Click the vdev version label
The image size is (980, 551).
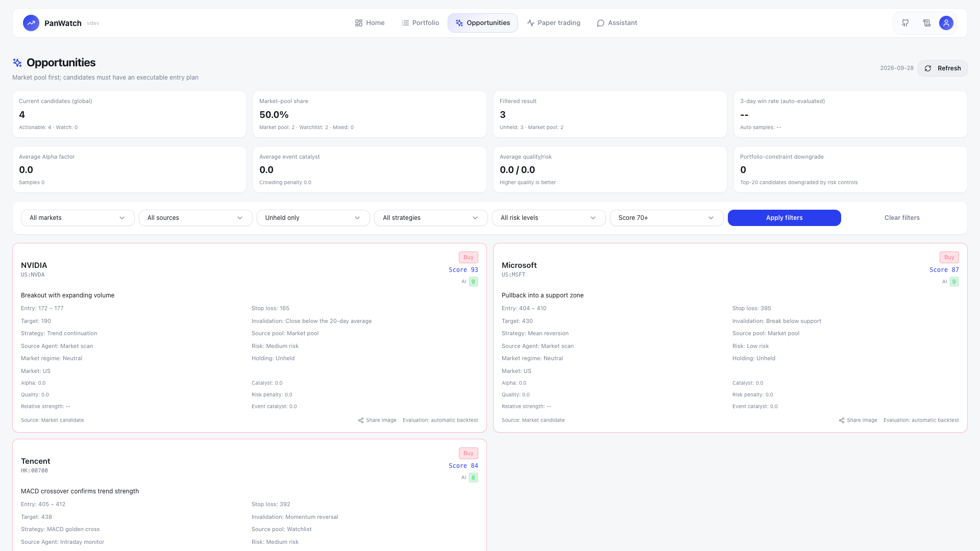[93, 23]
